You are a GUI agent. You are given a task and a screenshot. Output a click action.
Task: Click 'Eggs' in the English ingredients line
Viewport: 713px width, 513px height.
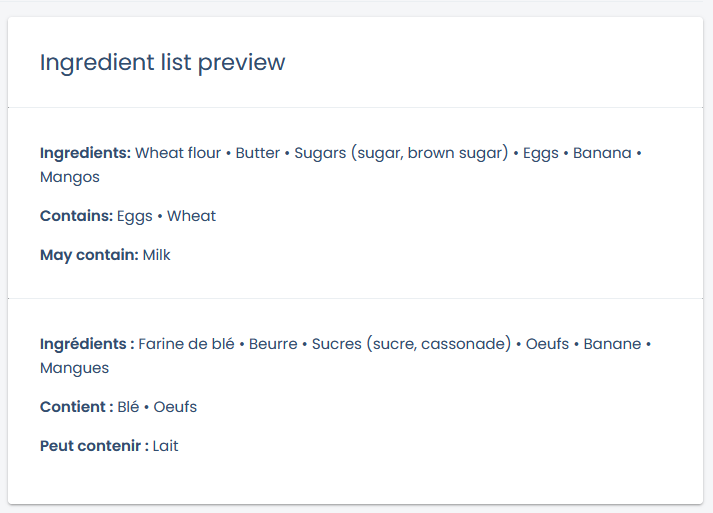(541, 154)
